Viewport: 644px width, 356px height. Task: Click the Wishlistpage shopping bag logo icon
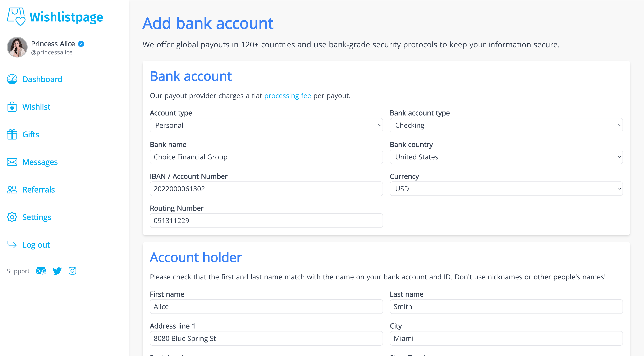16,16
